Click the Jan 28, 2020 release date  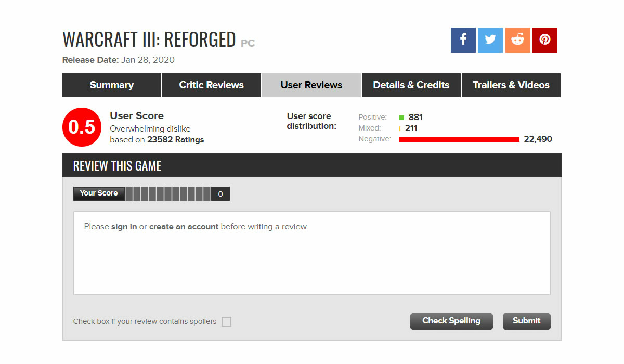(148, 60)
